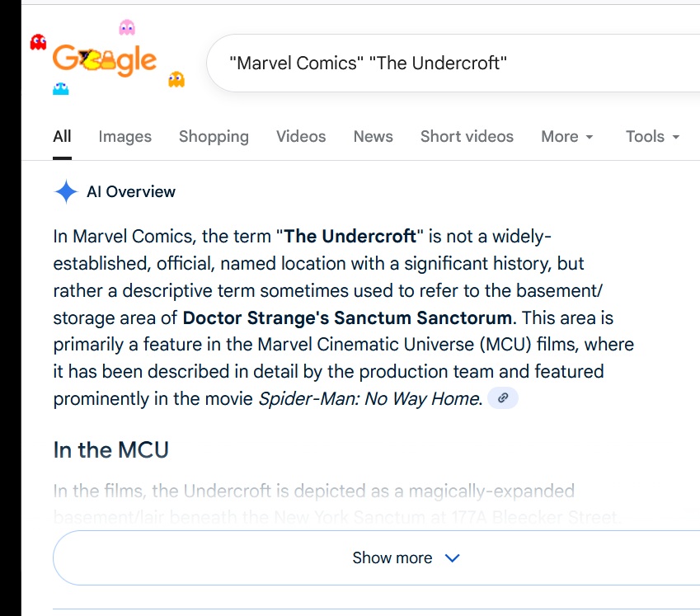700x616 pixels.
Task: Click the bold Sanctum Sanctorum text
Action: [347, 317]
